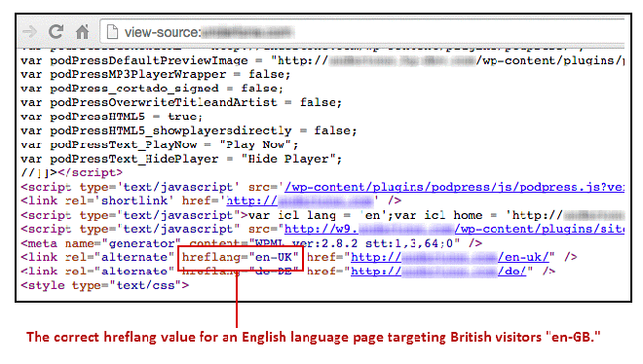Reload the page with the refresh icon
This screenshot has width=643, height=364.
[56, 31]
